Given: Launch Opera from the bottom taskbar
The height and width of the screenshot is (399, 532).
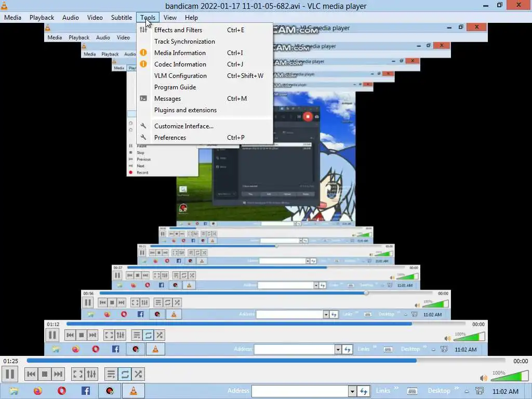Looking at the screenshot, I should 62,391.
